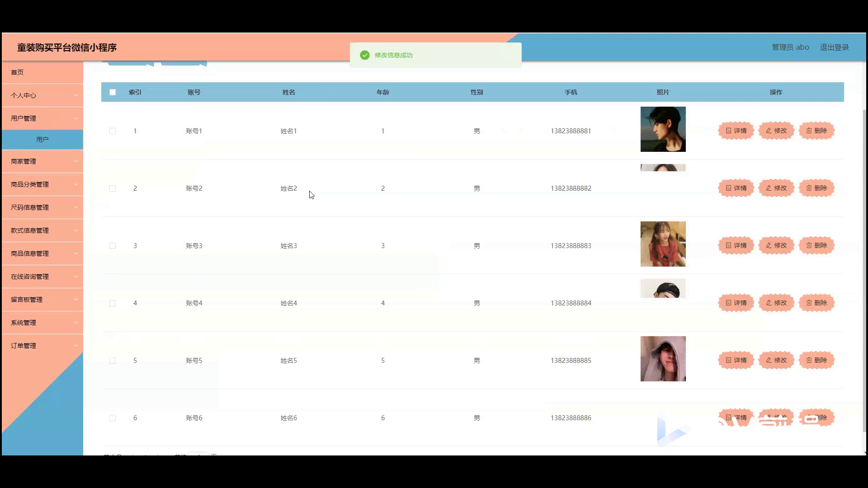Click the 操作 column header
The height and width of the screenshot is (488, 868).
point(776,92)
